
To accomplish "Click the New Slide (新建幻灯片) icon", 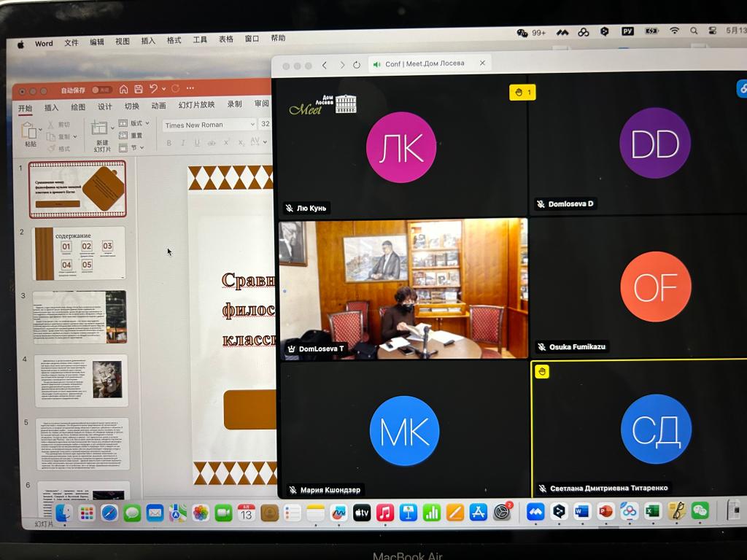I will (99, 128).
